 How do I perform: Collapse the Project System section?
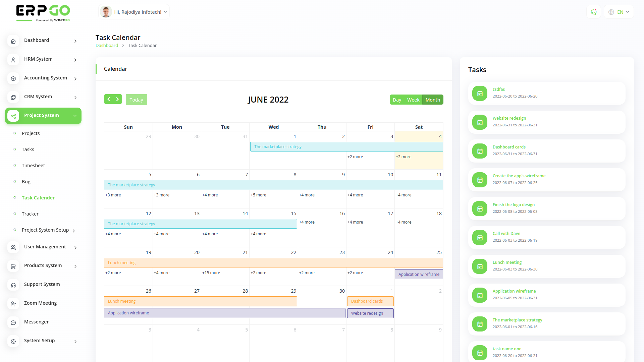pyautogui.click(x=75, y=116)
